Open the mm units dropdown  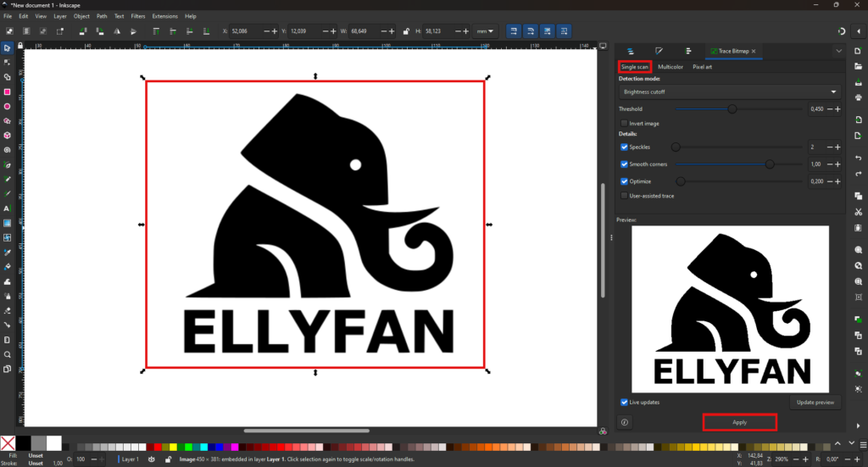(486, 31)
